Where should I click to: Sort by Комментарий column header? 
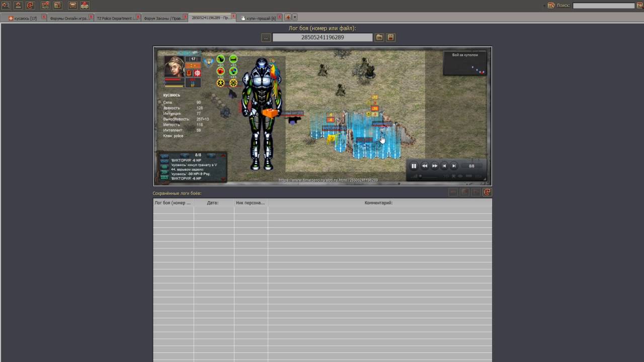(380, 203)
